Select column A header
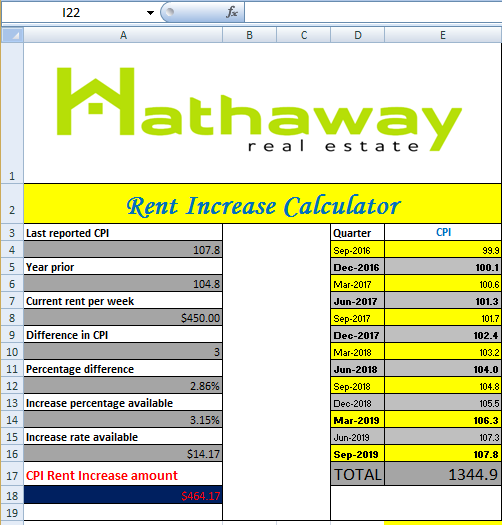Image resolution: width=502 pixels, height=525 pixels. 123,35
